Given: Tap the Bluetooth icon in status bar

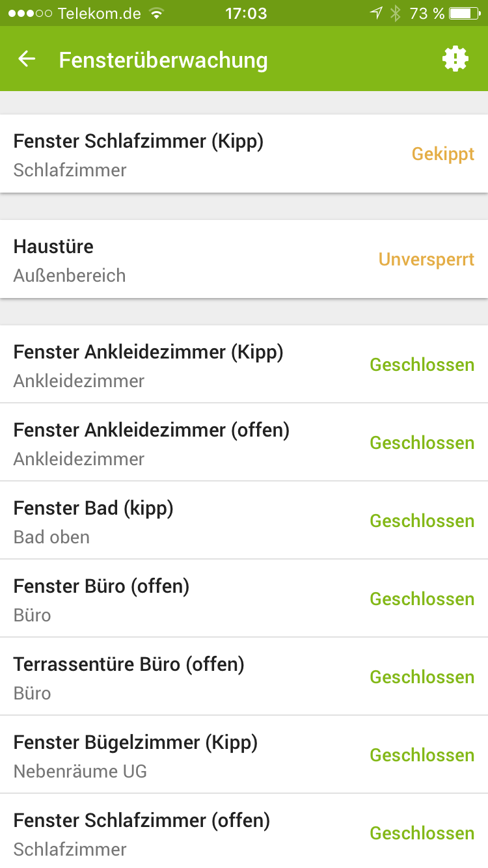Looking at the screenshot, I should tap(396, 13).
